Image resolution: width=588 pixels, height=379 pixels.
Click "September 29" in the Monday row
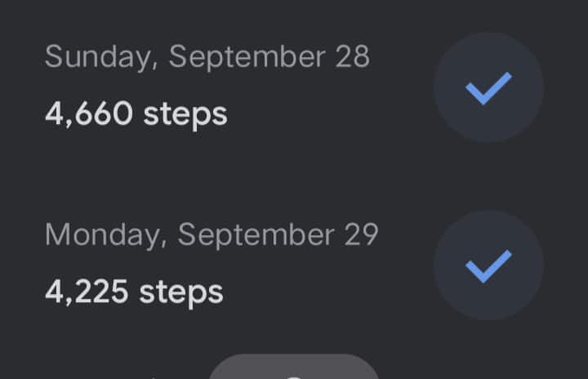click(x=278, y=234)
